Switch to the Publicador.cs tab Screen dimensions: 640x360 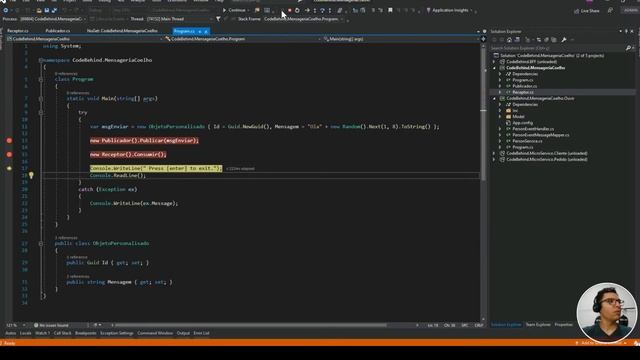[58, 31]
